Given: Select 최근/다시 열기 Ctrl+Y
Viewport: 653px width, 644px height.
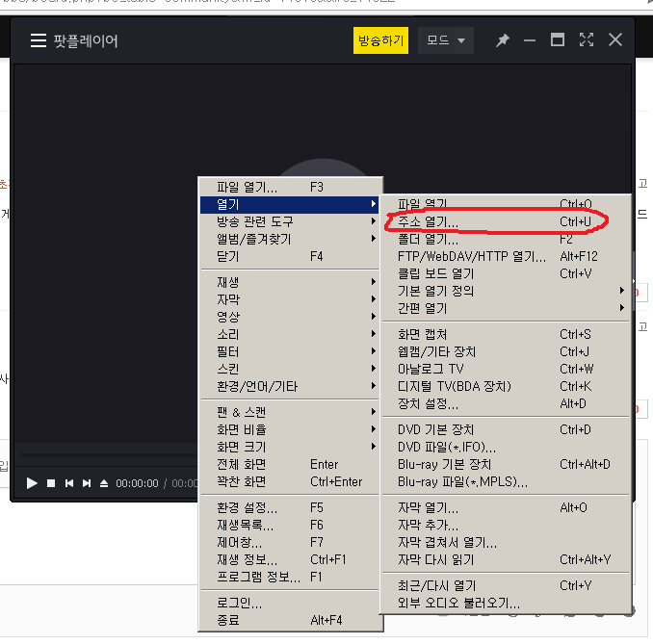Looking at the screenshot, I should [x=505, y=585].
